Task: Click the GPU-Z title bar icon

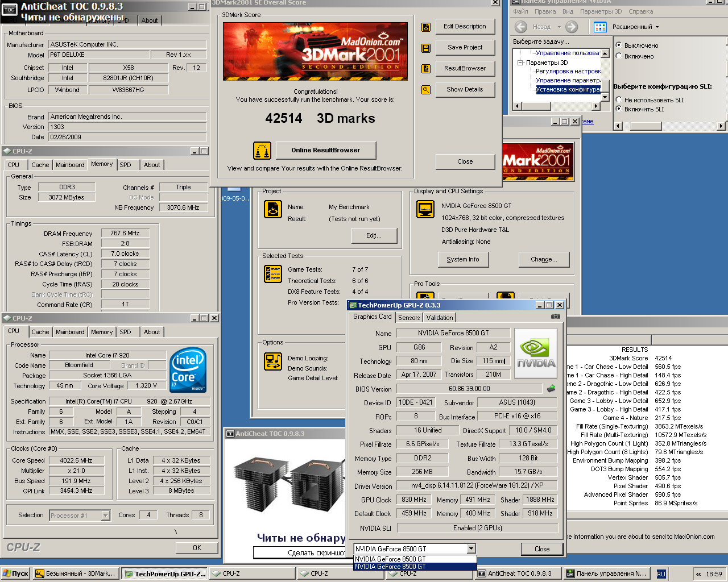Action: 353,305
